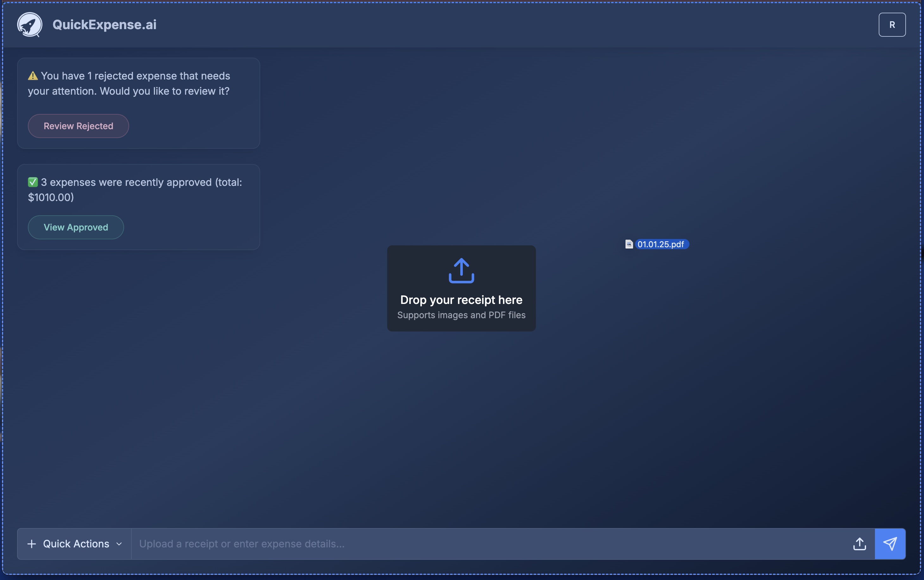Click the 01.01.25.pdf file label
This screenshot has height=580, width=924.
(x=661, y=244)
